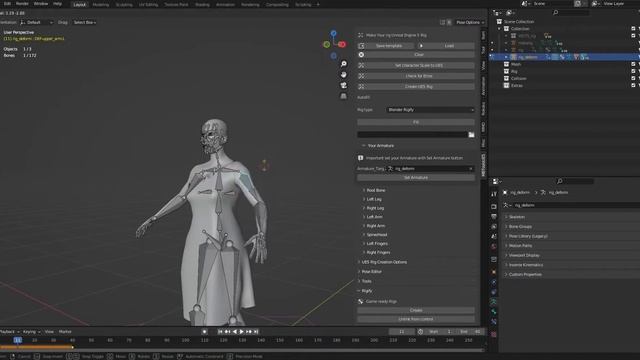This screenshot has height=360, width=640.
Task: Toggle exclude checkbox for top Collection row
Action: pos(633,29)
